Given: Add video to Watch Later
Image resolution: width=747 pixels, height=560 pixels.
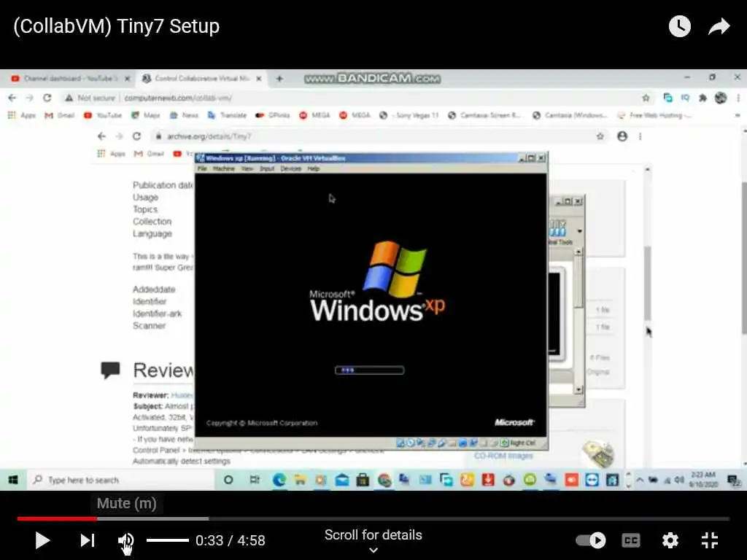Looking at the screenshot, I should coord(680,27).
